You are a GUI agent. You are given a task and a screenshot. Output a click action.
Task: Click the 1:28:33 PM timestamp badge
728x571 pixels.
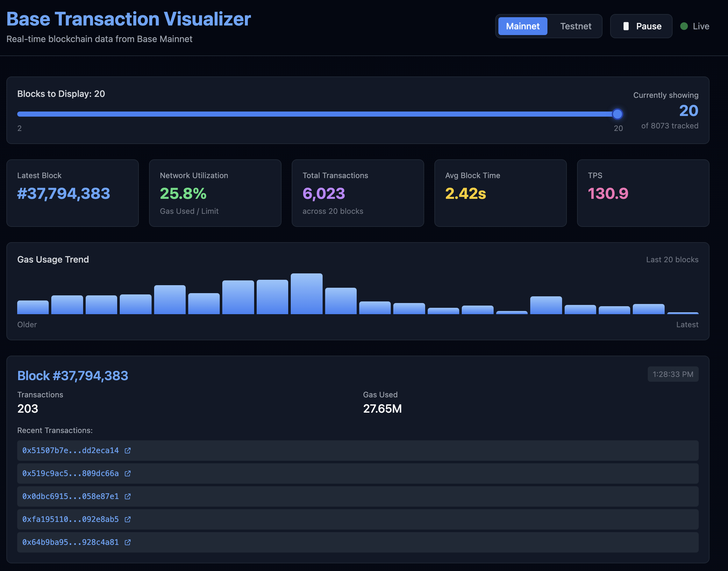[673, 374]
